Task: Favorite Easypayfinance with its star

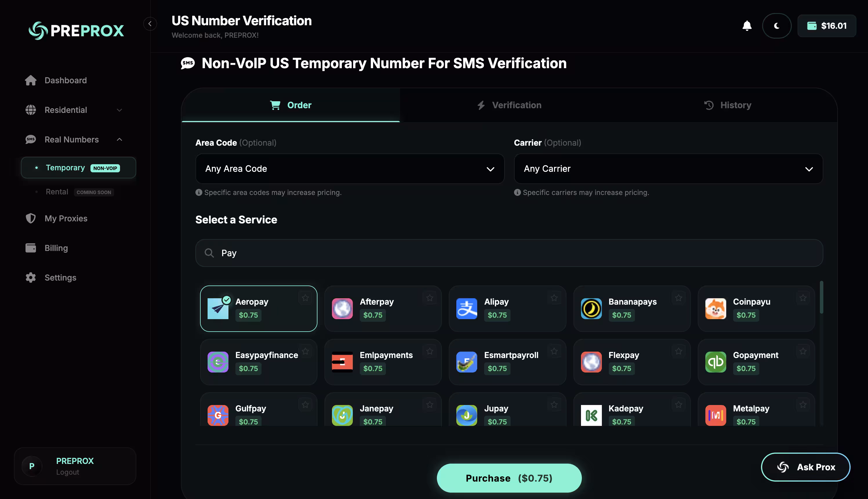Action: click(305, 351)
